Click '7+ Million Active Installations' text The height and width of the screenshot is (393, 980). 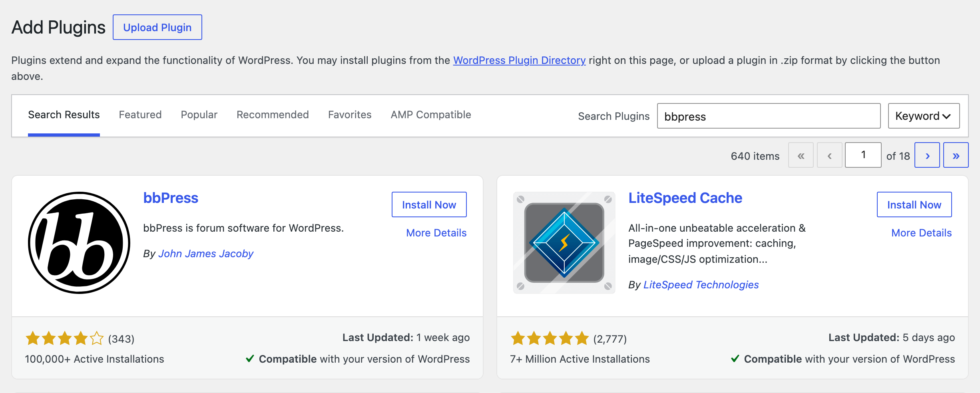[x=580, y=359]
